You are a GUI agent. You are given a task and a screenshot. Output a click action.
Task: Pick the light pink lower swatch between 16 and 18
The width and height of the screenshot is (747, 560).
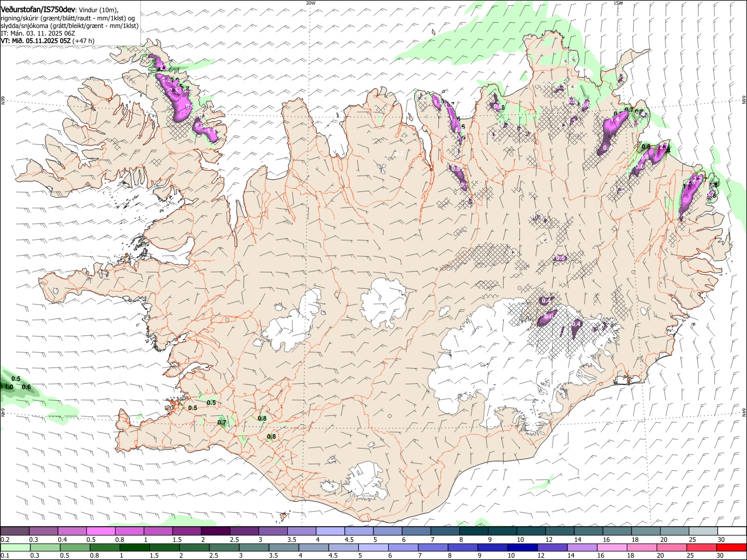point(612,548)
